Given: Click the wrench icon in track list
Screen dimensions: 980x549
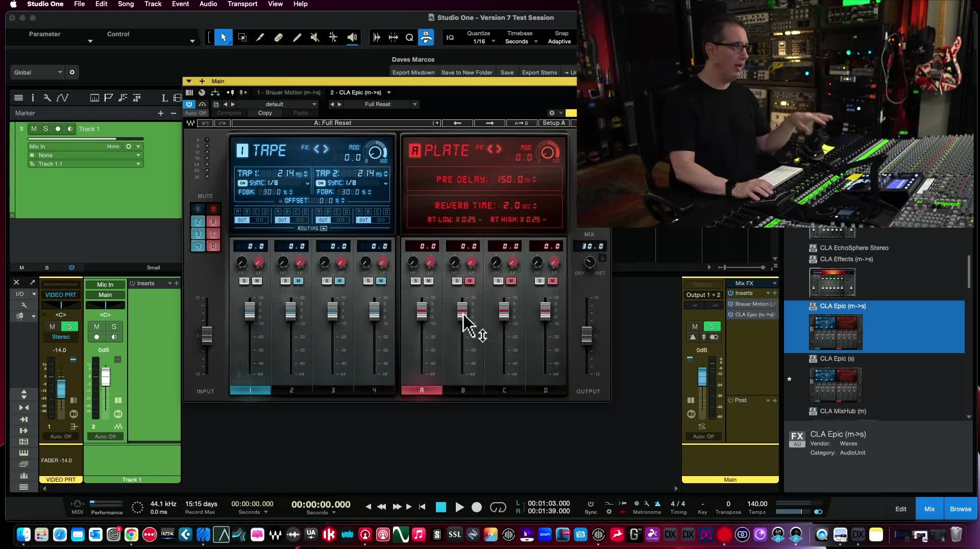Looking at the screenshot, I should [47, 97].
